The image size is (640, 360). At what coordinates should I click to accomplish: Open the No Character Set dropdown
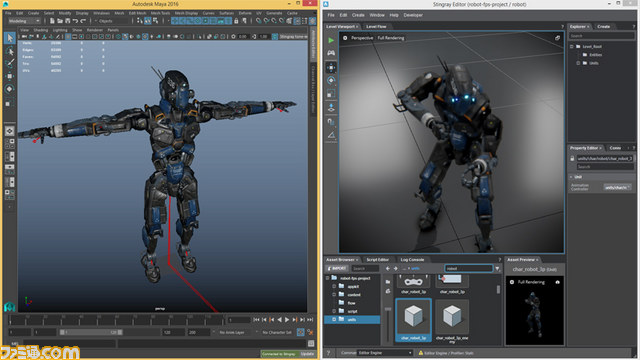277,332
